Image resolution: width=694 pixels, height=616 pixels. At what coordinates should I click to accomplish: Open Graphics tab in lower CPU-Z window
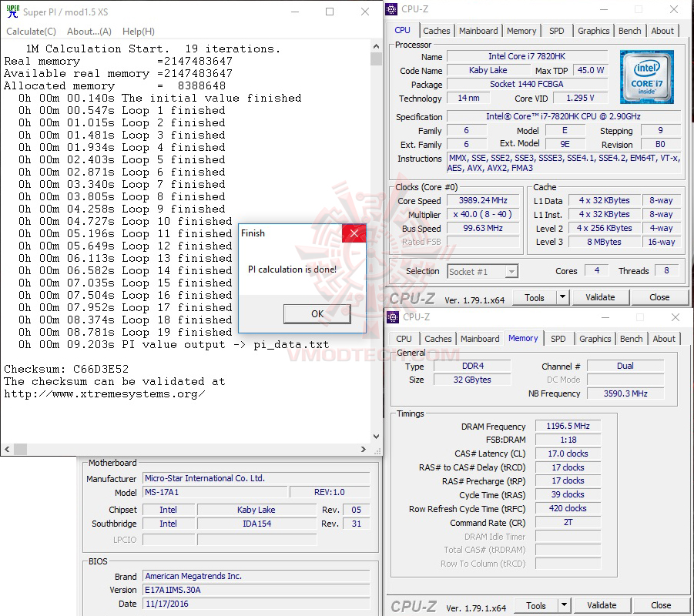coord(595,339)
